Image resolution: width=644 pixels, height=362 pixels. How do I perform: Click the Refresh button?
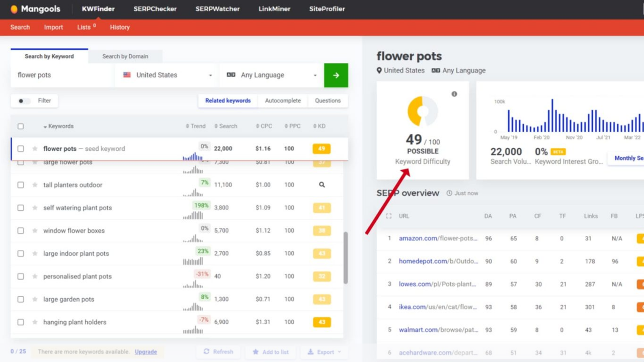click(218, 352)
